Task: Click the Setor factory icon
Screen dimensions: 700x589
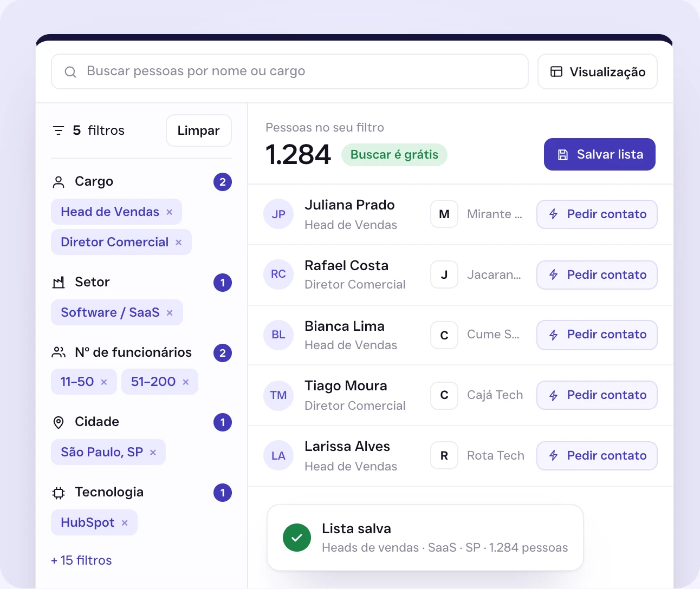Action: pos(59,283)
